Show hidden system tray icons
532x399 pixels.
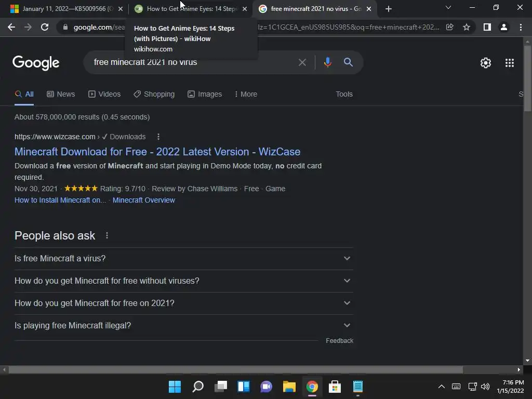click(442, 387)
